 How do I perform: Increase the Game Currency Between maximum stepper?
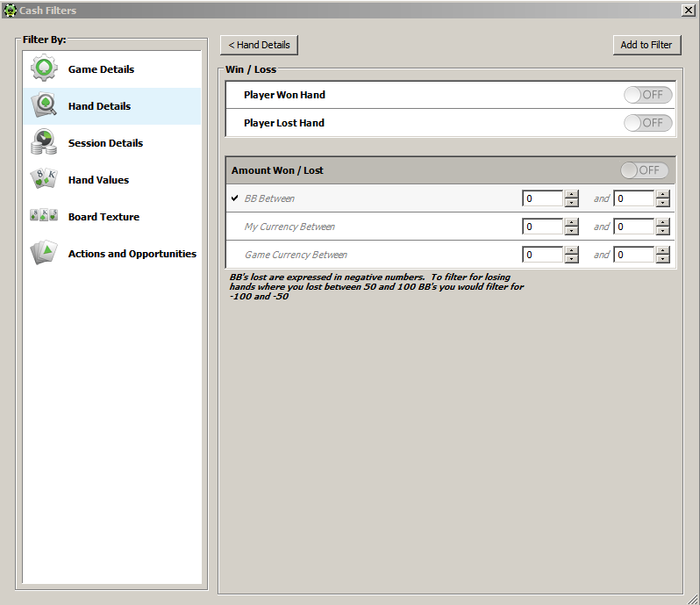pos(663,250)
